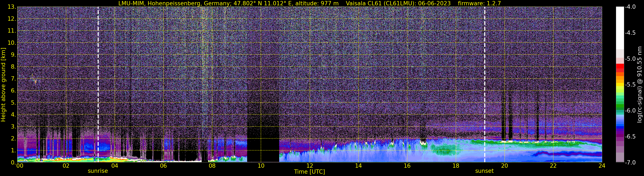The image size is (644, 176).
Task: Click the time axis tick '20'
Action: (505, 166)
